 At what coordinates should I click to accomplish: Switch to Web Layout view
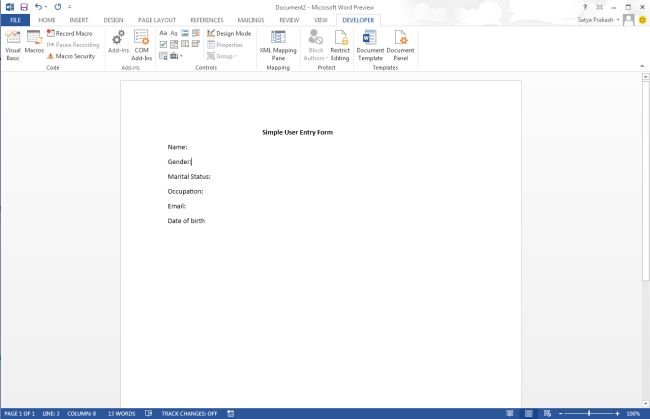click(x=547, y=413)
